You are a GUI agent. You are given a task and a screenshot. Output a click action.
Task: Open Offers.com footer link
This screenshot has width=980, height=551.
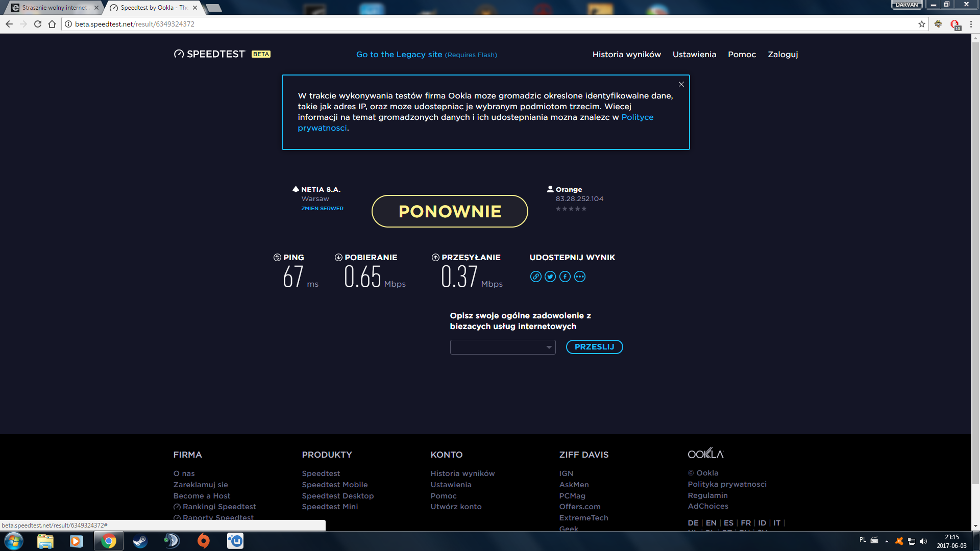click(580, 507)
